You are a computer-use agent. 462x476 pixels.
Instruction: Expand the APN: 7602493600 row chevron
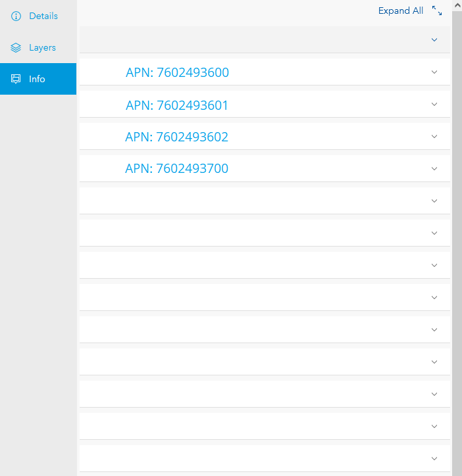pyautogui.click(x=434, y=72)
